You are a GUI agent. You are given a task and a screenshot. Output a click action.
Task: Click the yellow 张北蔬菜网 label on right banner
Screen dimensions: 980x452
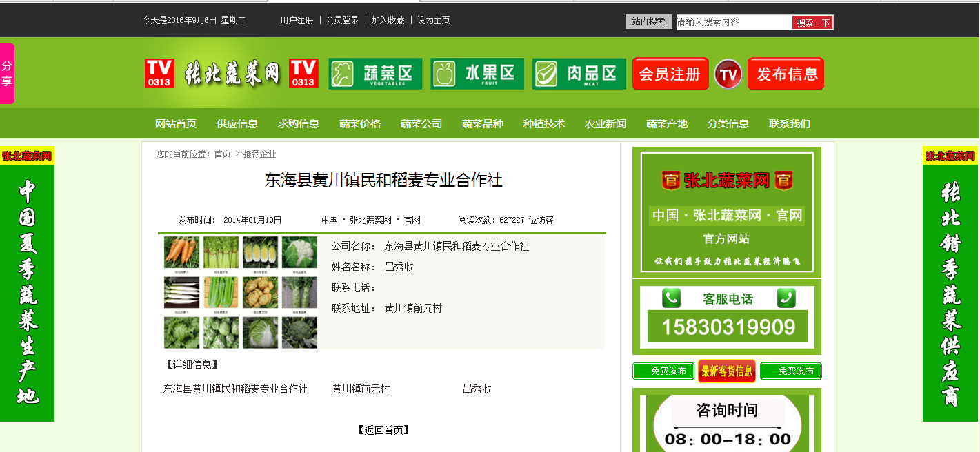pos(950,156)
